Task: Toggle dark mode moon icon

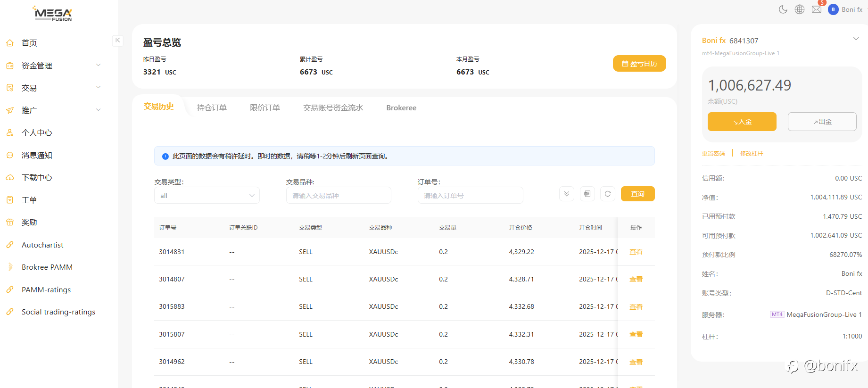Action: click(783, 9)
